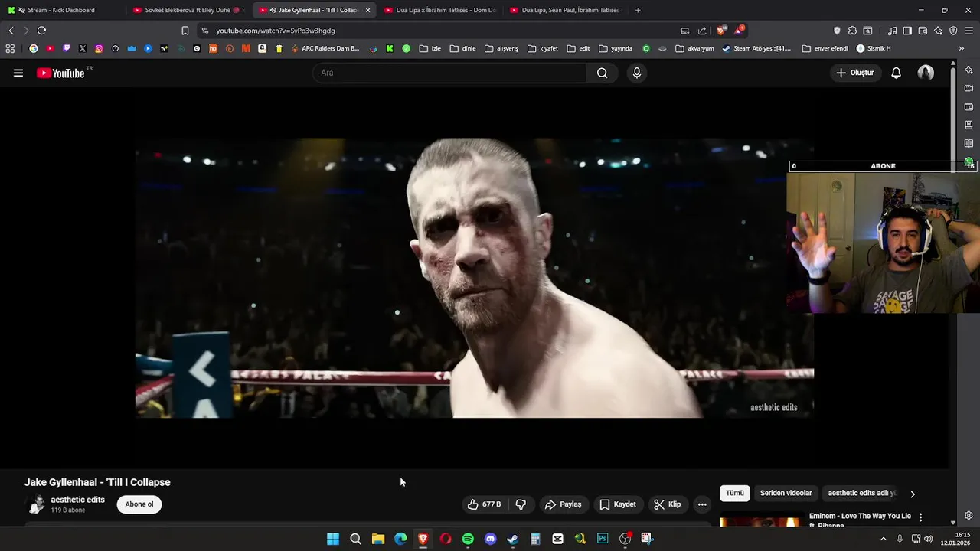Open the Instagram bookmark icon
Image resolution: width=980 pixels, height=551 pixels.
tap(99, 48)
